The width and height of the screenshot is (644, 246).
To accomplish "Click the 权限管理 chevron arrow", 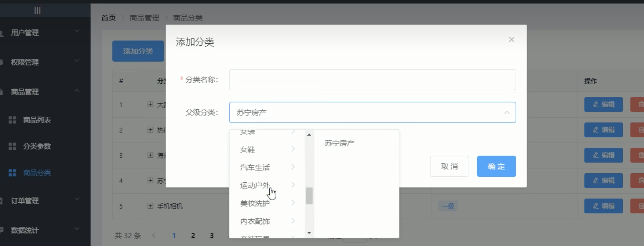I will (x=77, y=60).
